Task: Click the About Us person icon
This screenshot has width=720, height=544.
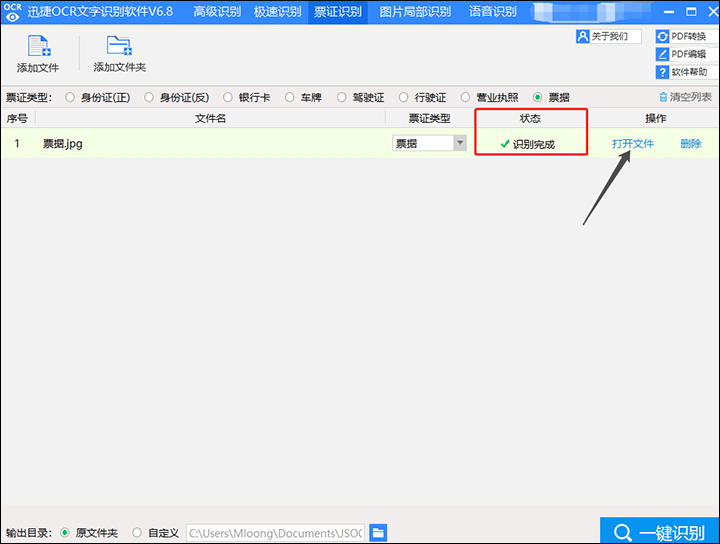Action: 582,36
